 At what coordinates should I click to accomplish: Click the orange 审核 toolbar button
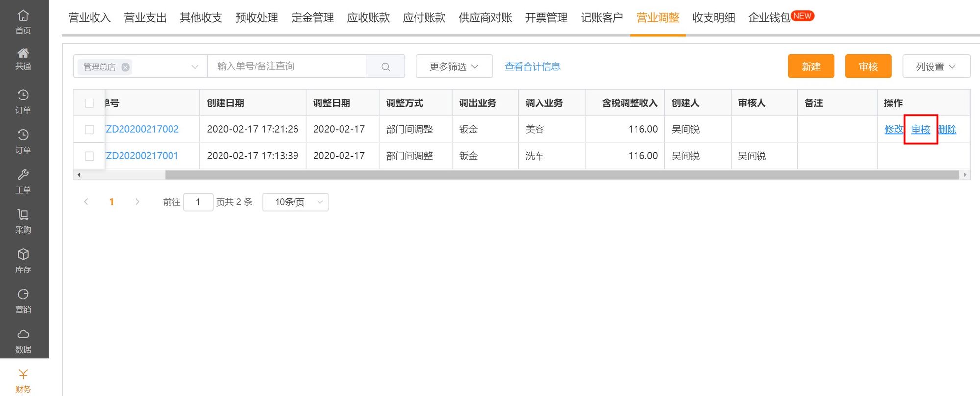coord(868,67)
